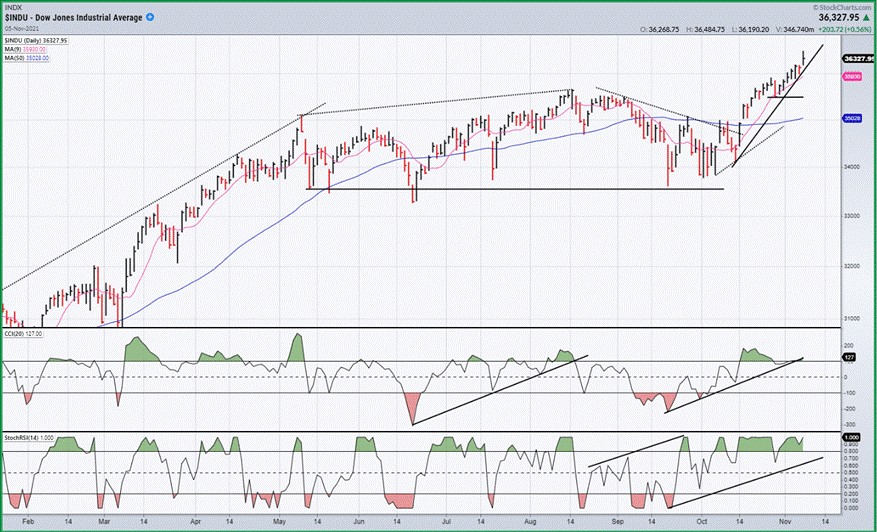
Task: Click the blue plus icon beside chart title
Action: [x=150, y=17]
